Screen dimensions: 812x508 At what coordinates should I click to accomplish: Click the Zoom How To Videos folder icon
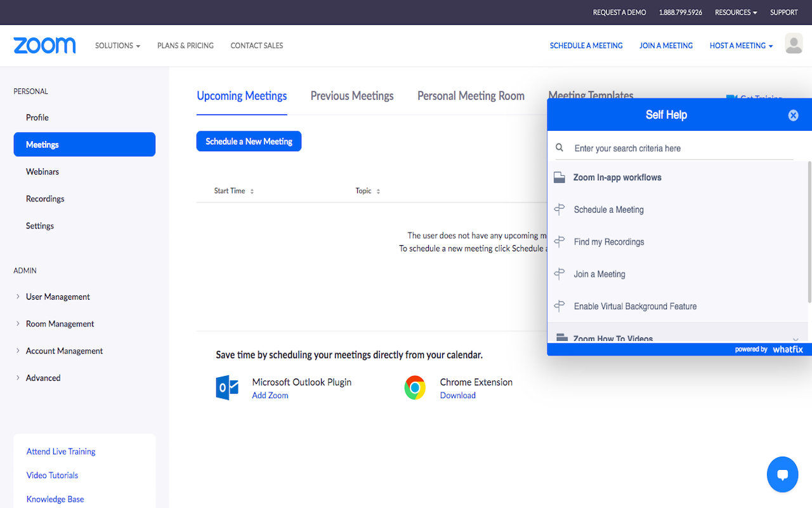pyautogui.click(x=561, y=338)
